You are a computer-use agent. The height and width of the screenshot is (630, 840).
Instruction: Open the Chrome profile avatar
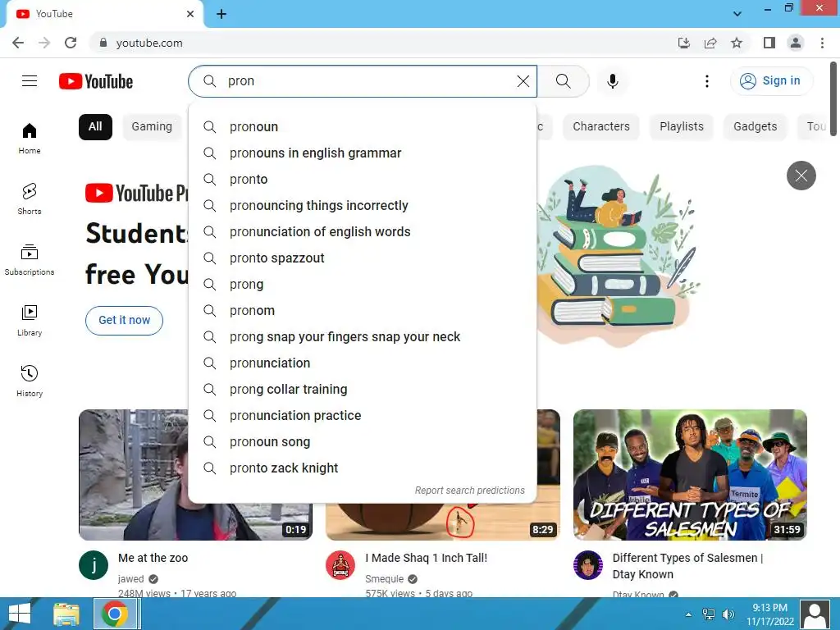[x=796, y=43]
